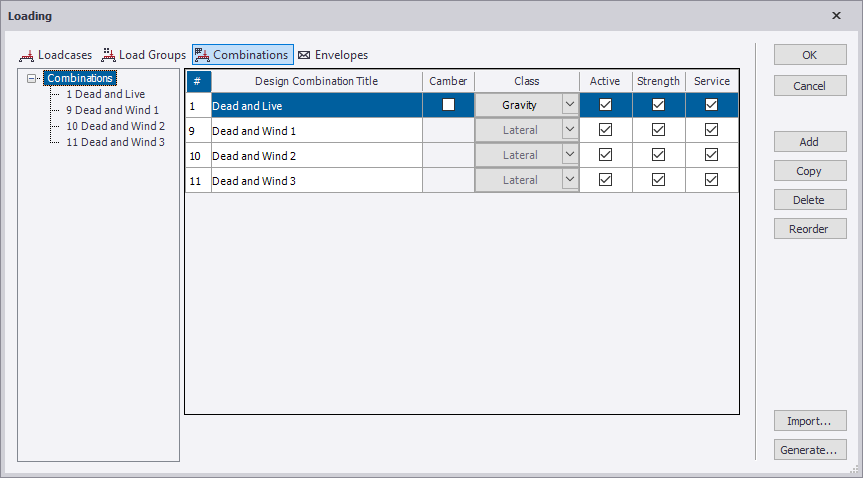Click the Envelopes envelope icon
Screen dimensions: 863x478
pos(304,55)
